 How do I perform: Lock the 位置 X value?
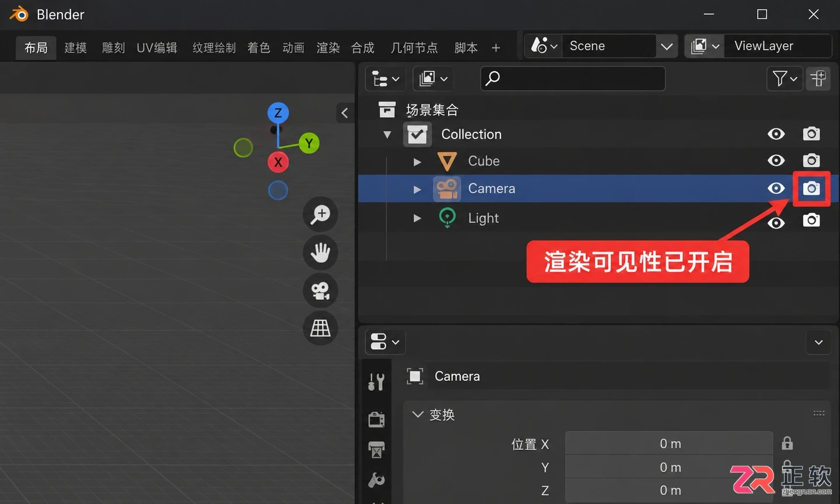787,443
